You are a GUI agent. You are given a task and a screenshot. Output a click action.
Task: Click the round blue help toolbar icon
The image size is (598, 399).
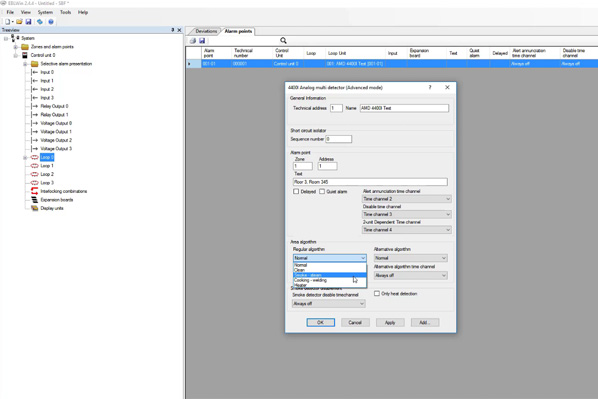[51, 22]
